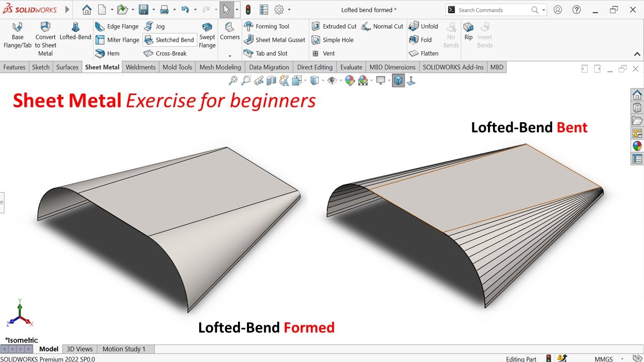This screenshot has height=362, width=644.
Task: Select the Tab and Slot tool
Action: [265, 53]
